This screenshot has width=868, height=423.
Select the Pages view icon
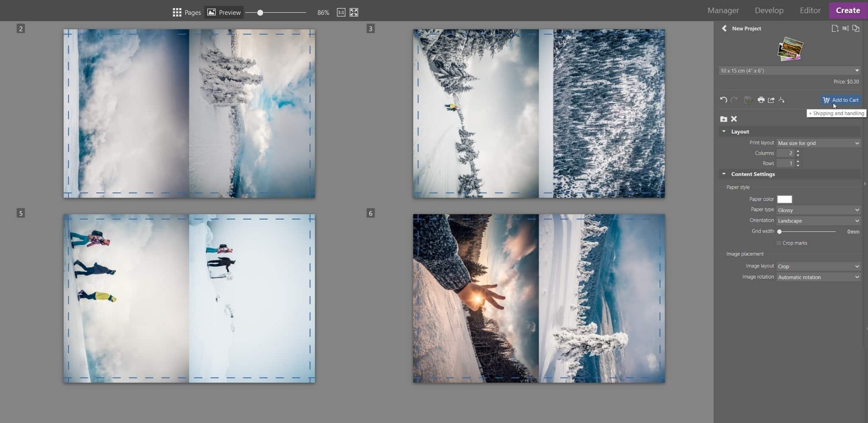(177, 12)
